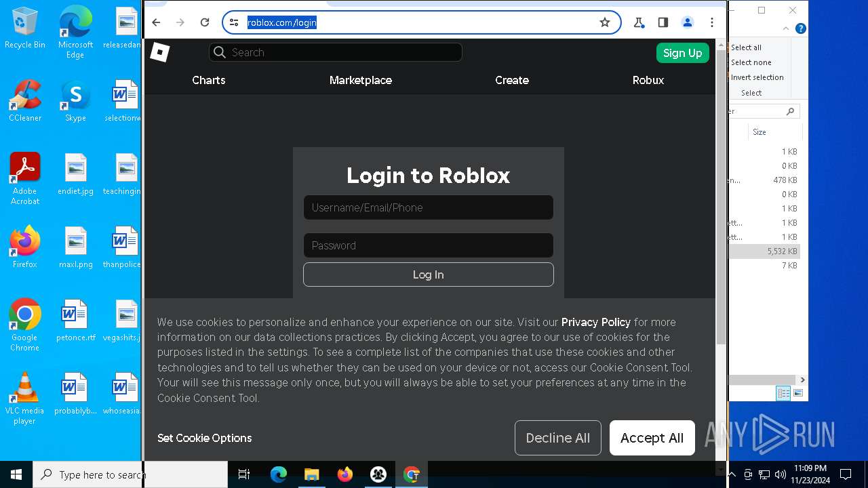Open the Privacy Policy link

click(596, 322)
